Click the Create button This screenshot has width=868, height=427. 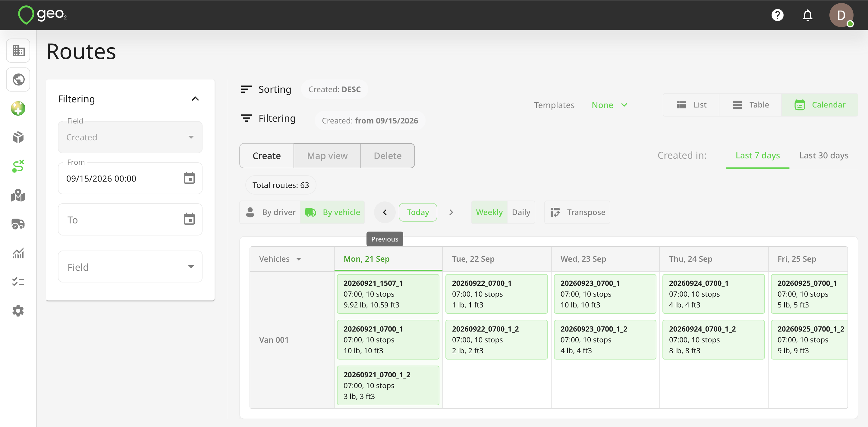[266, 156]
